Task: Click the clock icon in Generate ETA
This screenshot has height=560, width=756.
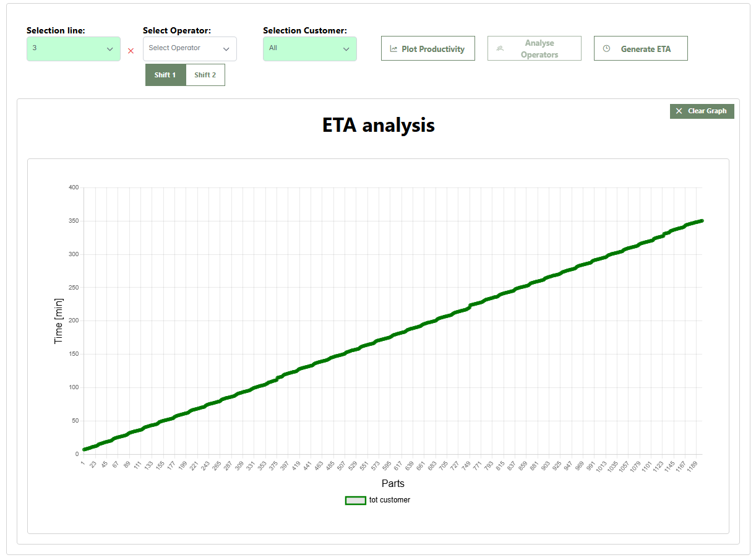Action: coord(606,48)
